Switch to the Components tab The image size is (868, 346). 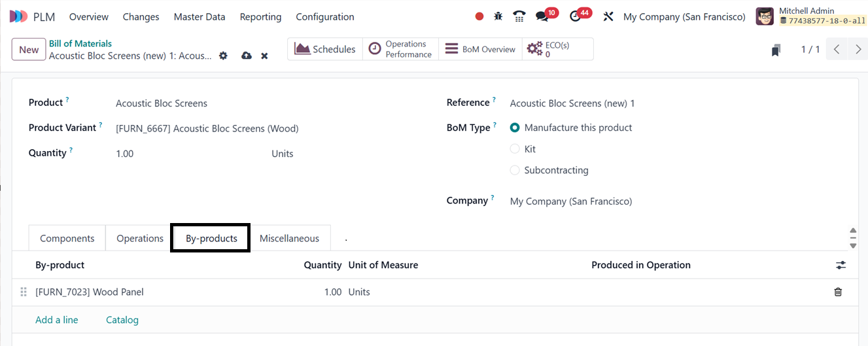point(67,238)
